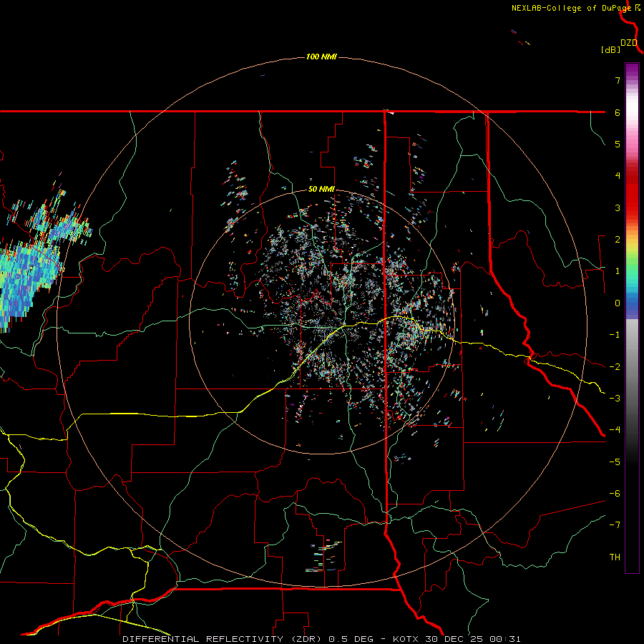The height and width of the screenshot is (644, 644).
Task: Click the DIFFERENTIAL REFLECTIVITY caption words
Action: coord(203,639)
